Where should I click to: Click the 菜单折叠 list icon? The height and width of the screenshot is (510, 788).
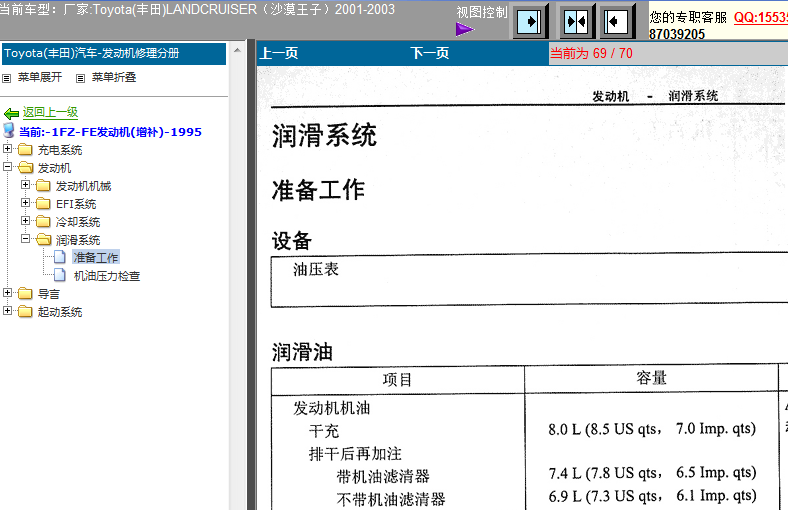(x=80, y=78)
